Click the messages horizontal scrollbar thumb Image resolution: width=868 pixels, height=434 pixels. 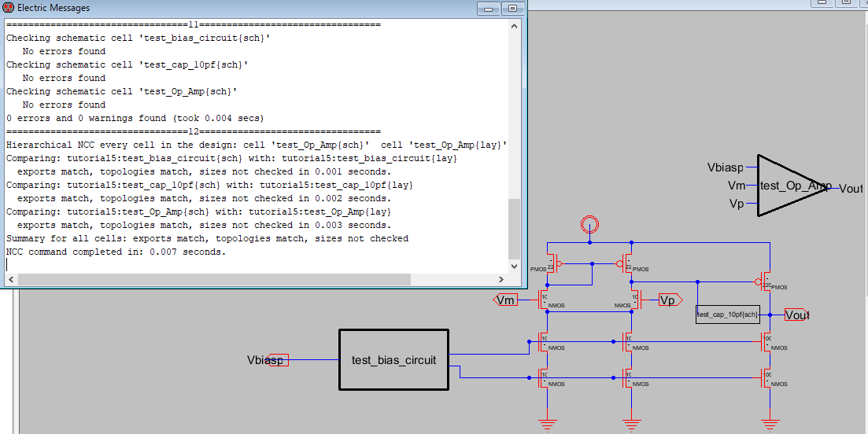point(214,279)
